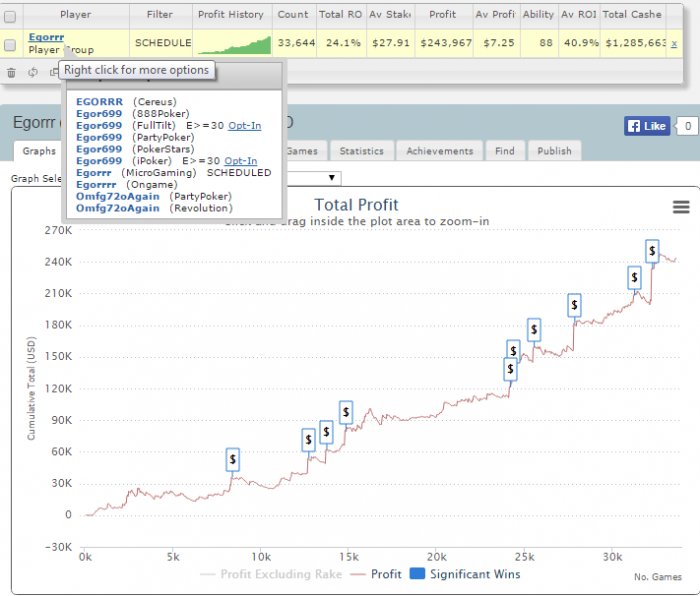Image resolution: width=700 pixels, height=596 pixels.
Task: Open the Statistics tab
Action: click(362, 151)
